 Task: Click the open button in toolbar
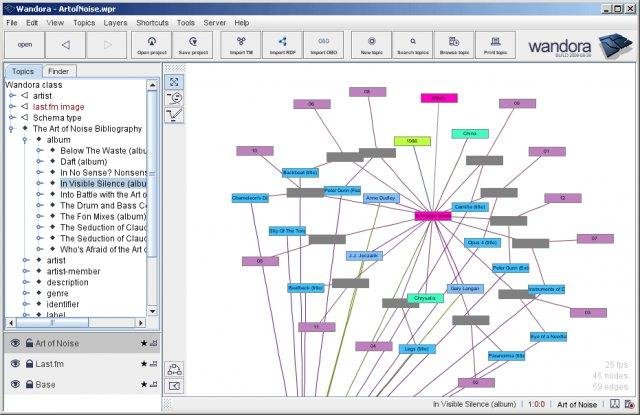tap(24, 45)
